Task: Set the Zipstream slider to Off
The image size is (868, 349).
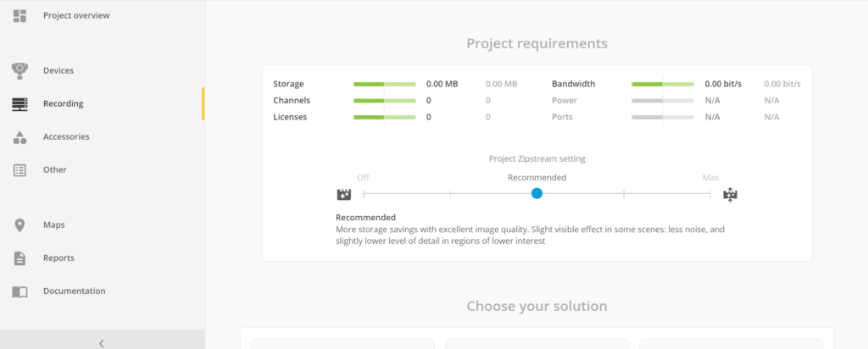Action: coord(364,194)
